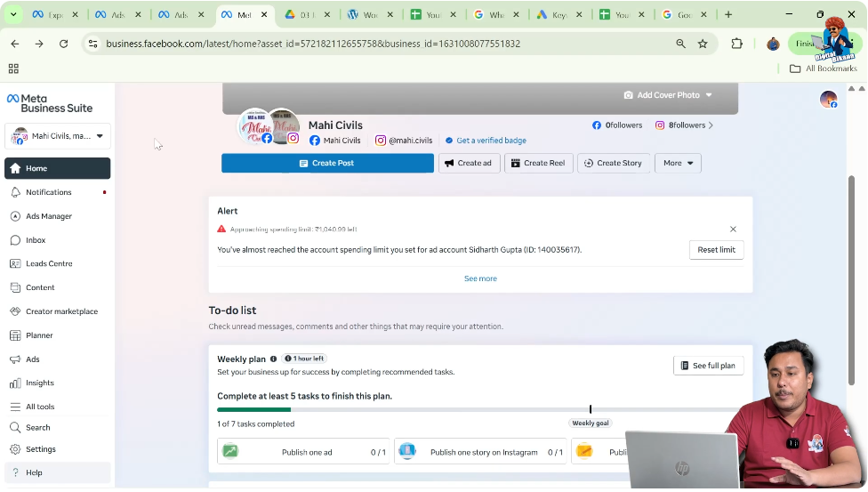Click Create Story button

point(614,163)
